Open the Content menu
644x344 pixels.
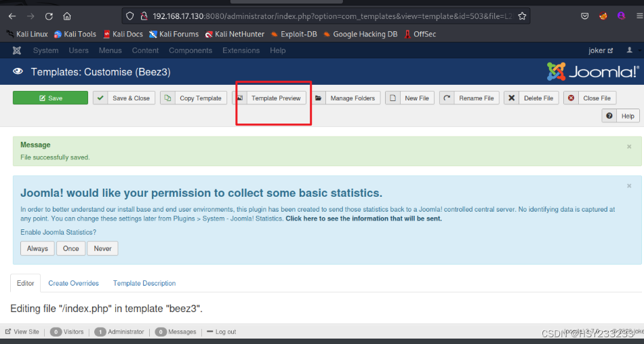click(x=145, y=51)
